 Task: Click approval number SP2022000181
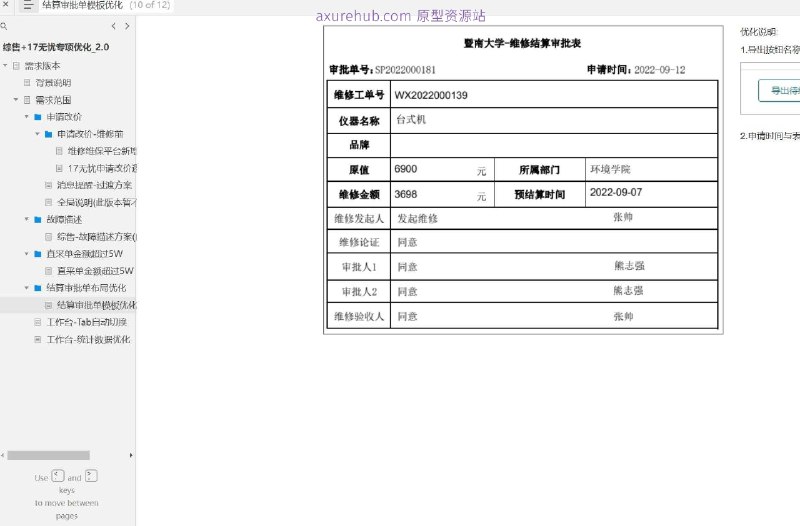(x=405, y=70)
